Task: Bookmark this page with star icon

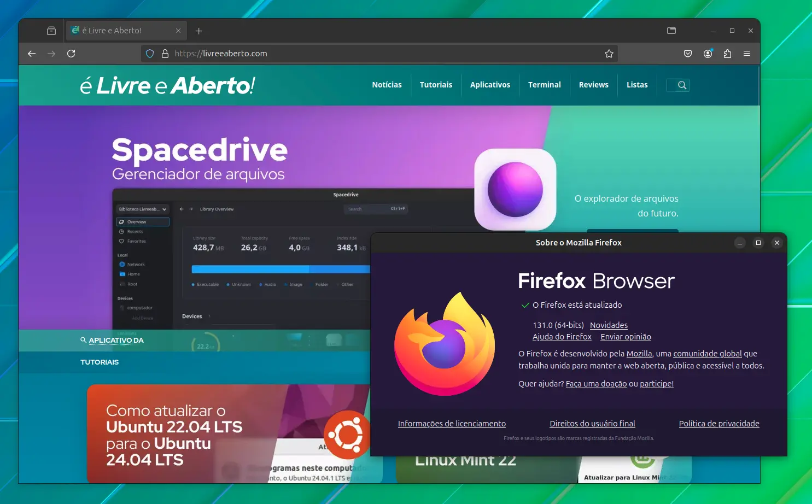Action: 609,54
